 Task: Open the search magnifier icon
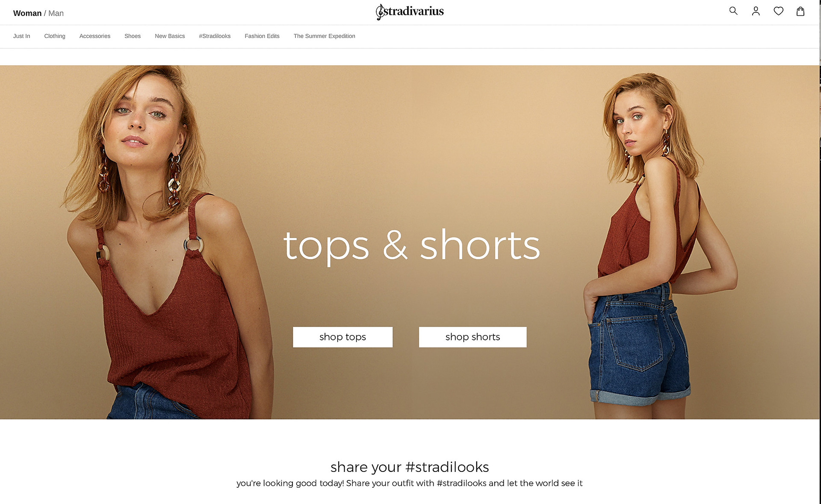733,11
